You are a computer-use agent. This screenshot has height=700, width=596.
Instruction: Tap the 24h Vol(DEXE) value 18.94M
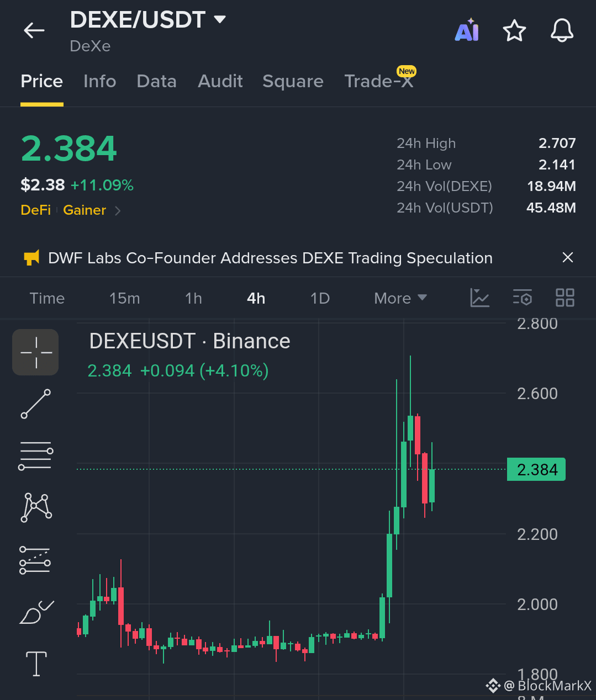click(552, 186)
